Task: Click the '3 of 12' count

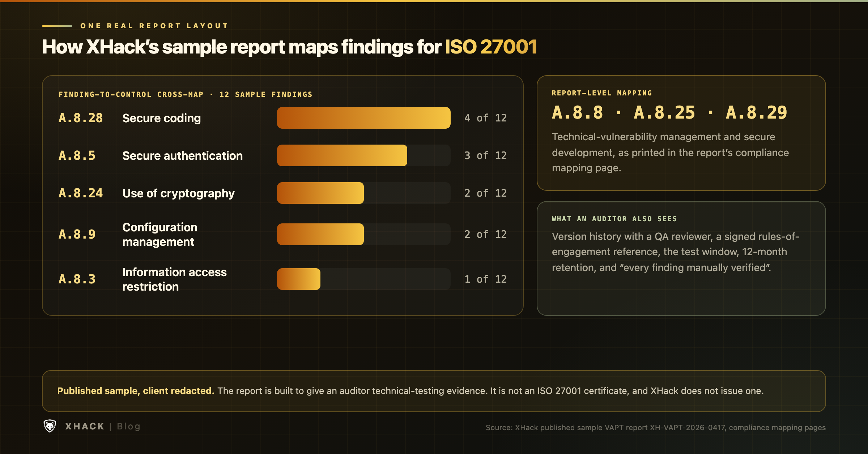Action: tap(485, 155)
